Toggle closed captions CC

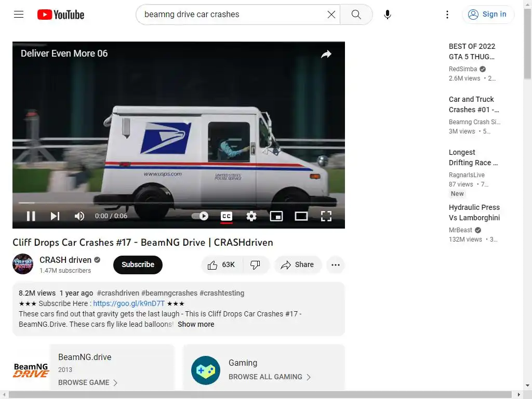coord(227,216)
